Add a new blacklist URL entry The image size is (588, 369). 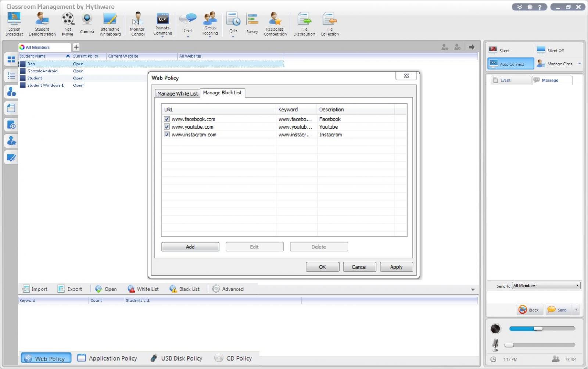(x=190, y=247)
